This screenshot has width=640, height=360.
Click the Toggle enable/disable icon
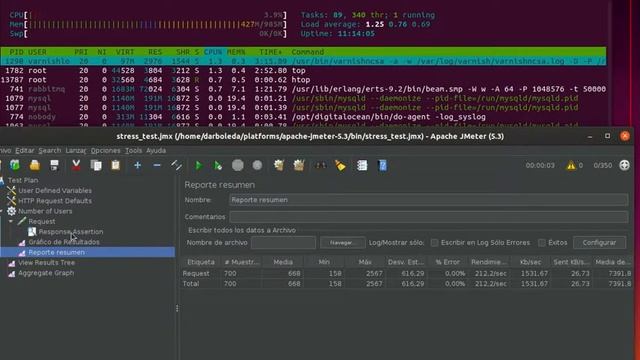pos(176,165)
